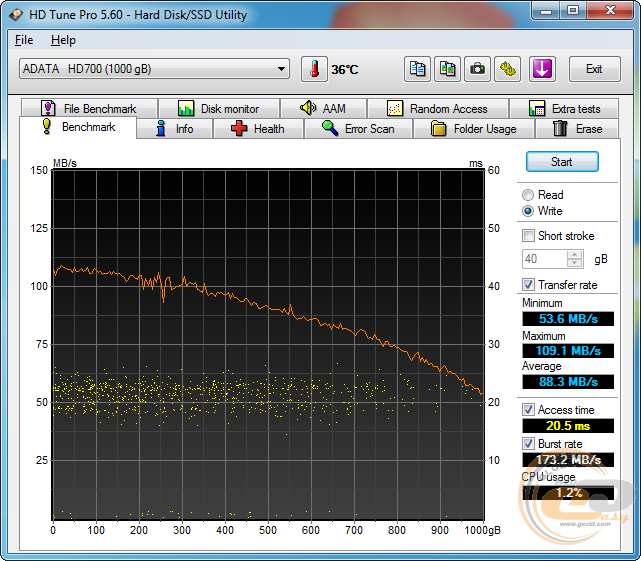Click the Minimum 53.6 MB/s value

[x=568, y=319]
